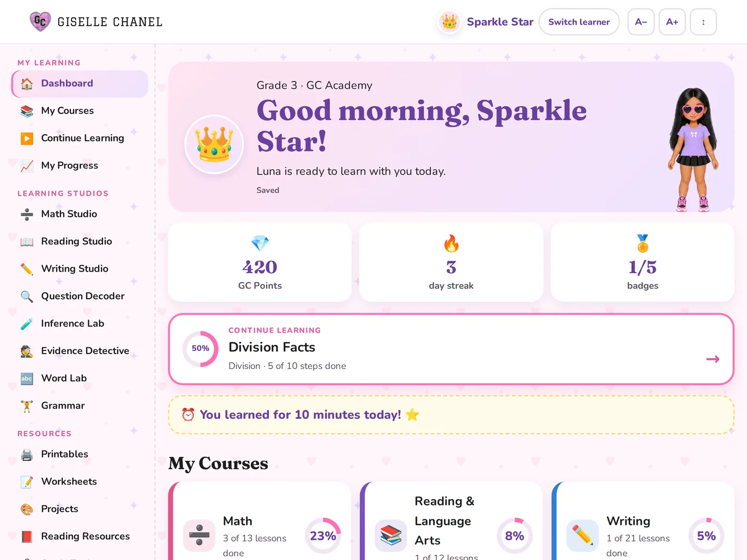747x560 pixels.
Task: Click the 420 GC Points card
Action: (260, 262)
